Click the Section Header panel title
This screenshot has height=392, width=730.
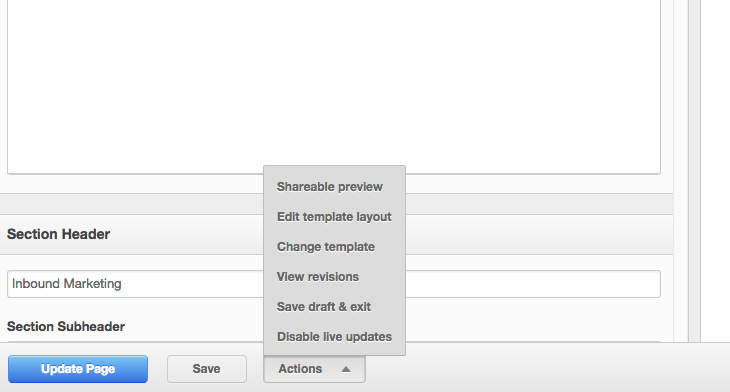[x=58, y=234]
